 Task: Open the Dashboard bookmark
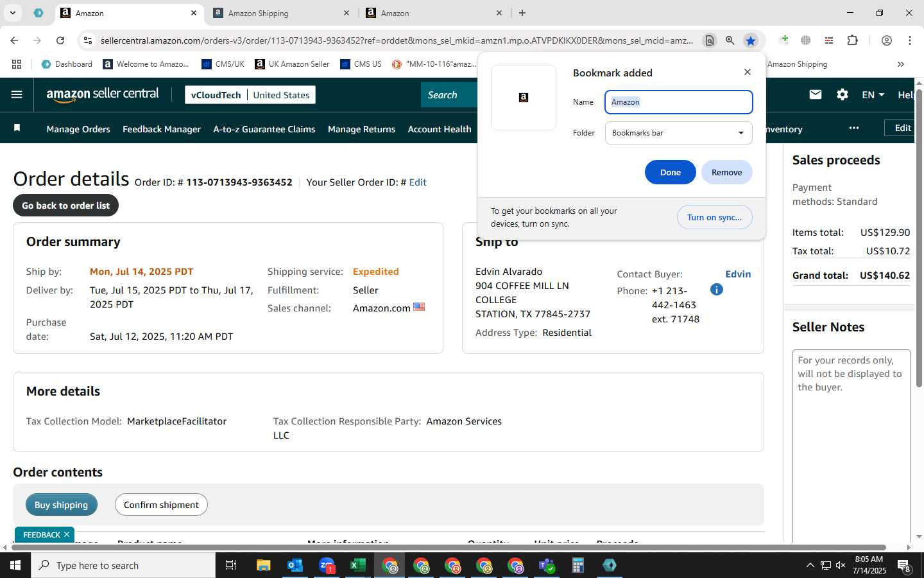coord(67,64)
